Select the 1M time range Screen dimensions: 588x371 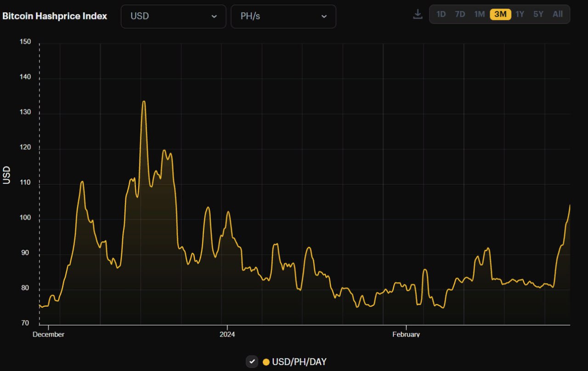coord(480,14)
